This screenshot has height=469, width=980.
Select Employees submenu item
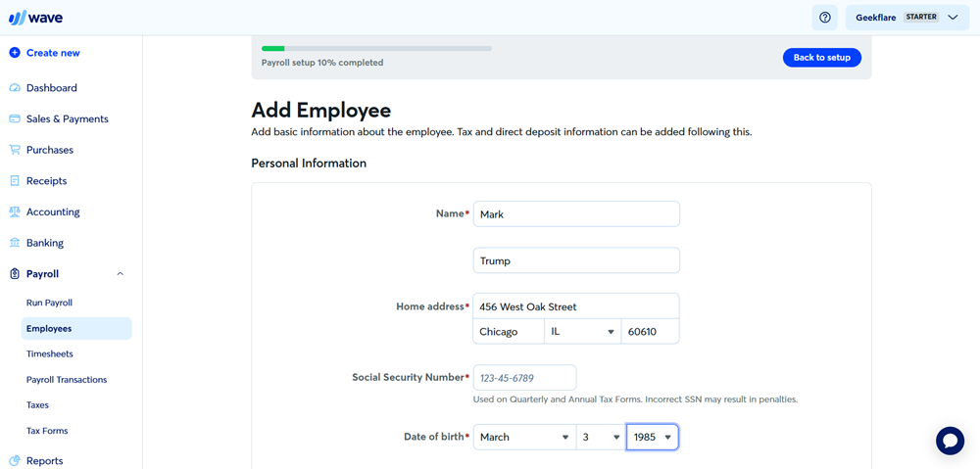click(76, 328)
